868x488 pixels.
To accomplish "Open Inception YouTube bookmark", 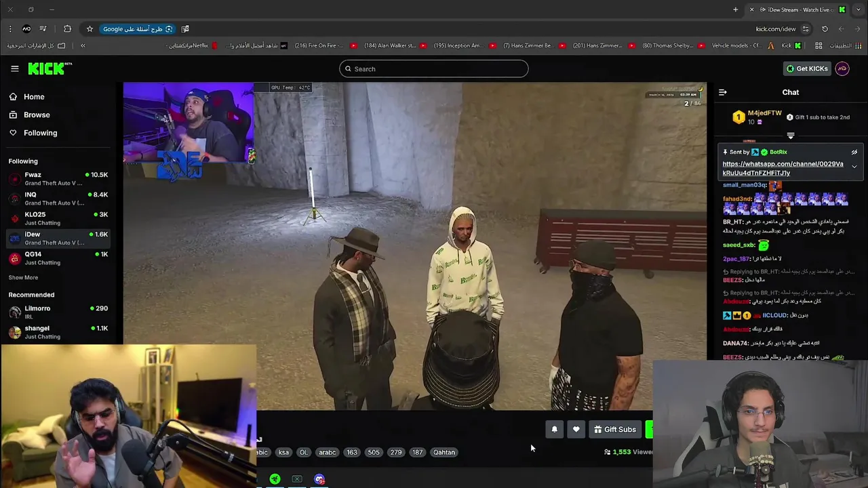I will point(465,45).
